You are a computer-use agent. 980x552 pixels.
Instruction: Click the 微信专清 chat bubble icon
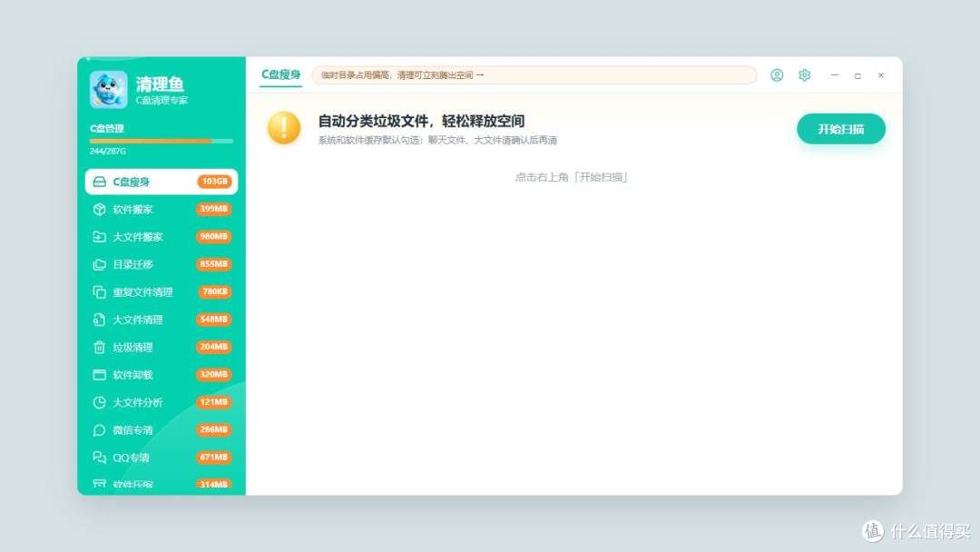tap(100, 430)
